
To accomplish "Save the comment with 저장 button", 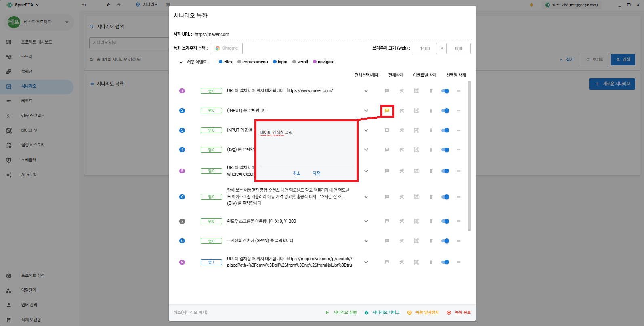I will click(x=316, y=173).
